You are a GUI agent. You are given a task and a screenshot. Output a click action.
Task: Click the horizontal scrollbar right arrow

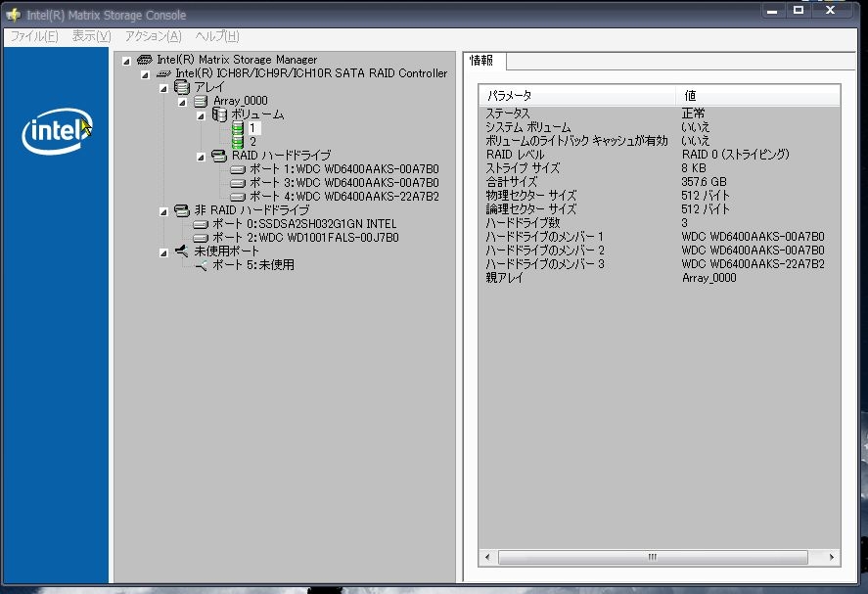832,558
